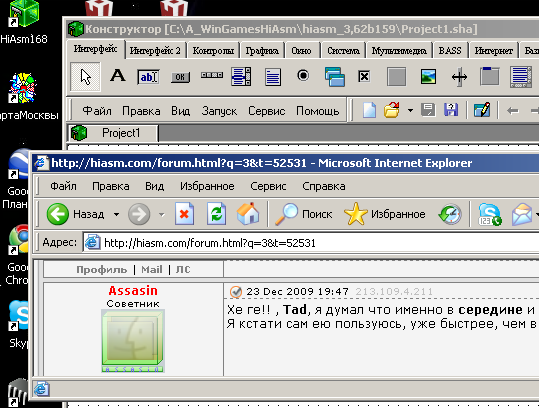Screen dimensions: 539x408
Task: Click the Skype call toolbar icon in IE
Action: 490,214
